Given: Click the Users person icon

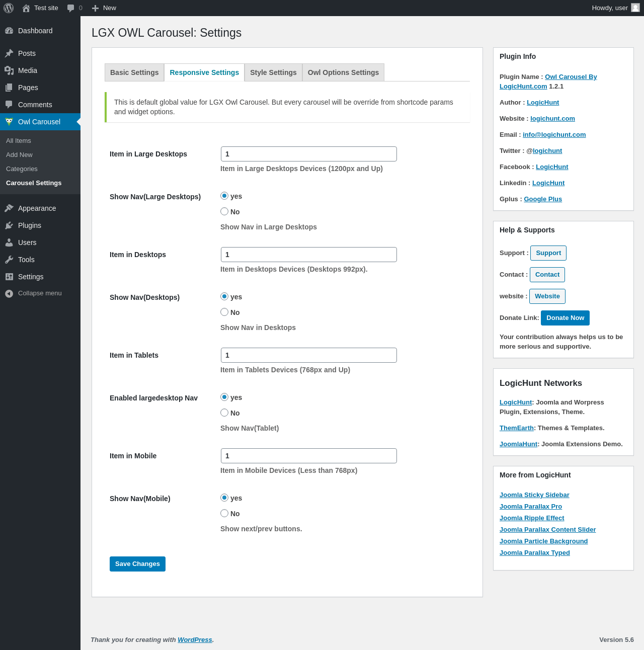Looking at the screenshot, I should [9, 242].
